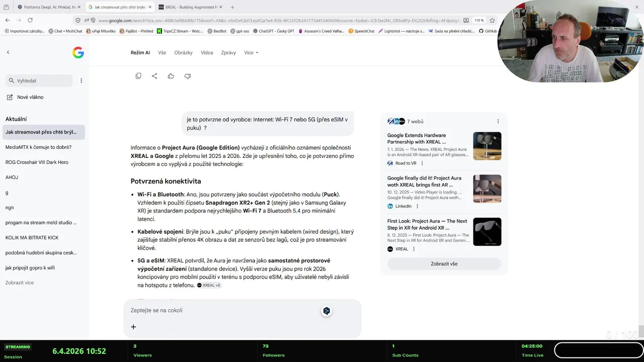Open article Google finally did it! Project Aura
644x362 pixels.
click(424, 182)
